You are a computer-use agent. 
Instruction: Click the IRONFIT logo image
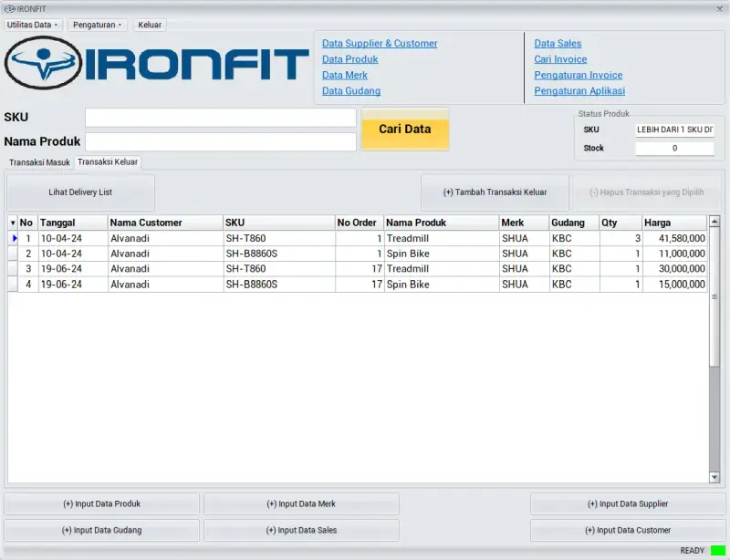tap(156, 63)
